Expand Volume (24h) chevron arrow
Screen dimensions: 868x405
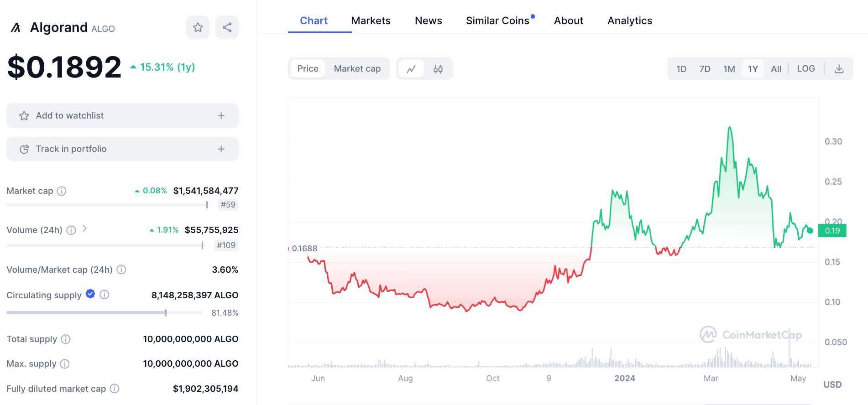pyautogui.click(x=85, y=229)
